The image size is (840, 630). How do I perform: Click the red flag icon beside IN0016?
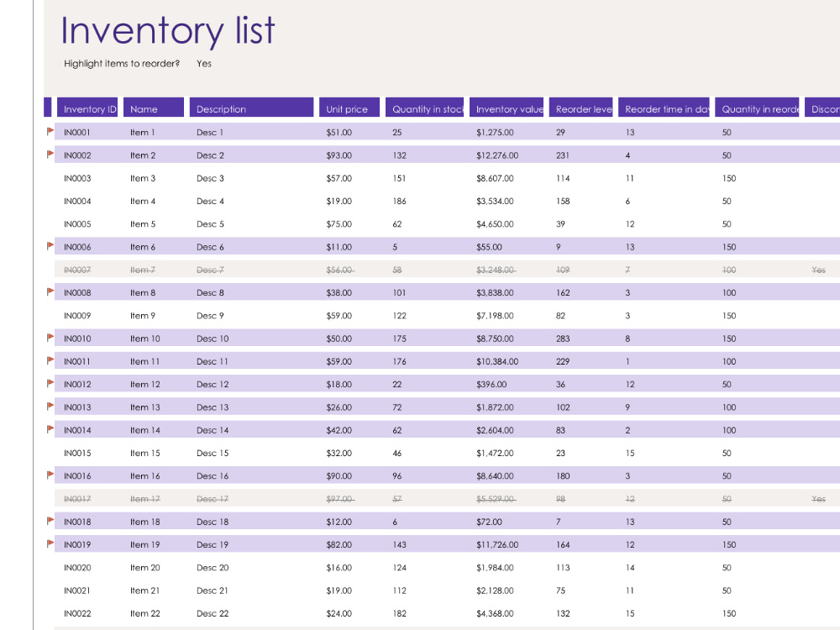50,475
